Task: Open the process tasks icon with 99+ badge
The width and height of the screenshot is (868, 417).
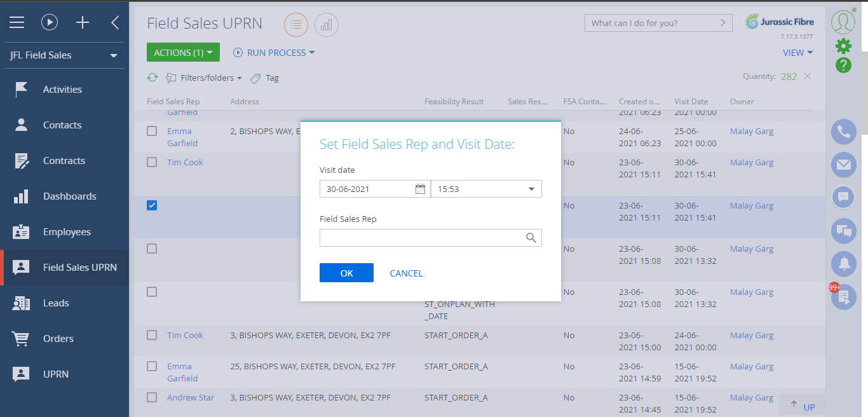Action: 844,297
